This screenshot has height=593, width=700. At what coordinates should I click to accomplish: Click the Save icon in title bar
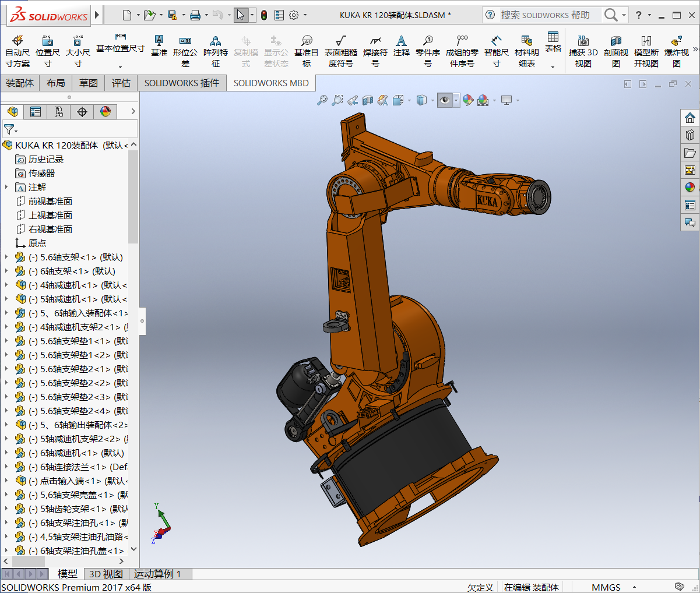tap(172, 15)
